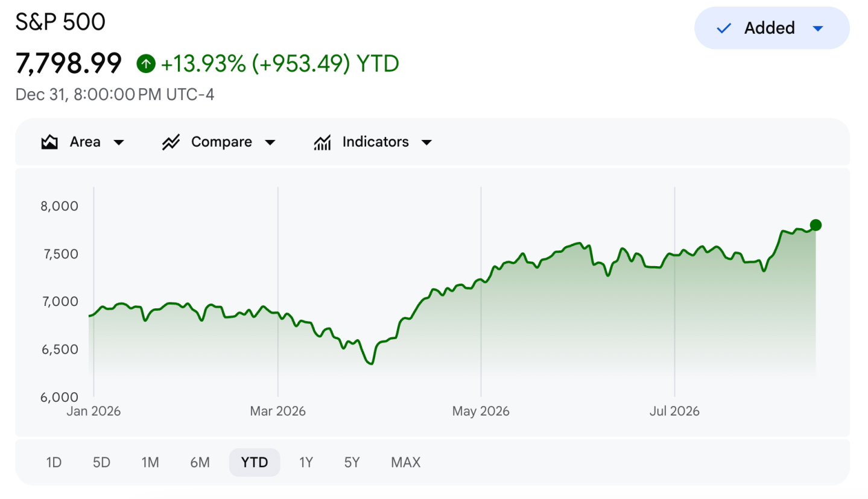Select the YTD time range

[x=255, y=463]
